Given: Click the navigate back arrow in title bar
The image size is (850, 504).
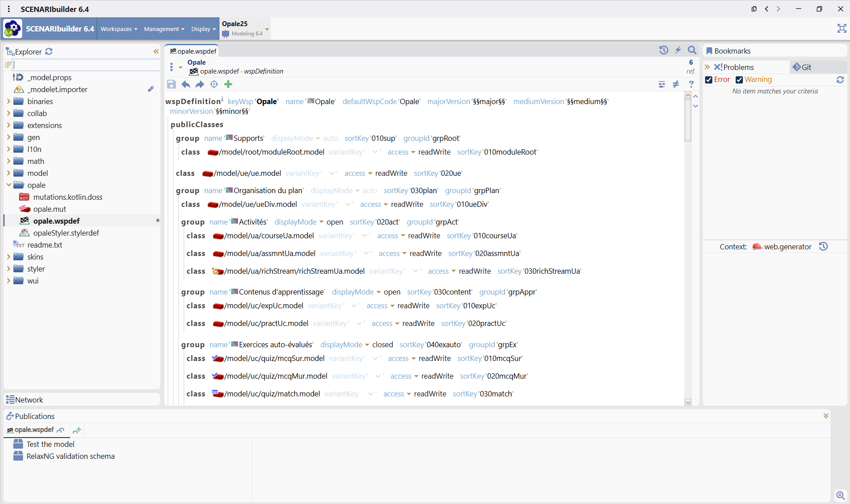Looking at the screenshot, I should pyautogui.click(x=767, y=9).
